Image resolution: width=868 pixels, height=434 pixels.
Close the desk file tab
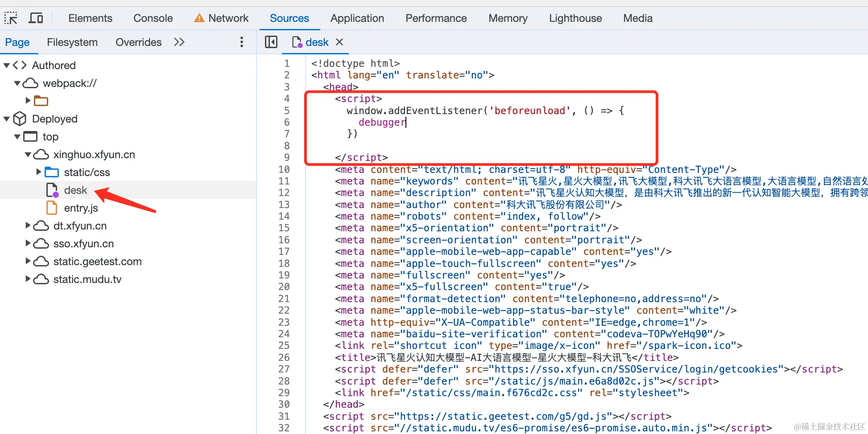pos(339,42)
